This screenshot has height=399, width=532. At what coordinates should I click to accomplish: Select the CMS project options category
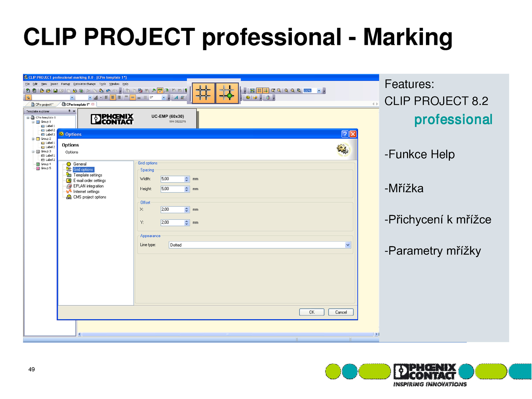click(90, 197)
